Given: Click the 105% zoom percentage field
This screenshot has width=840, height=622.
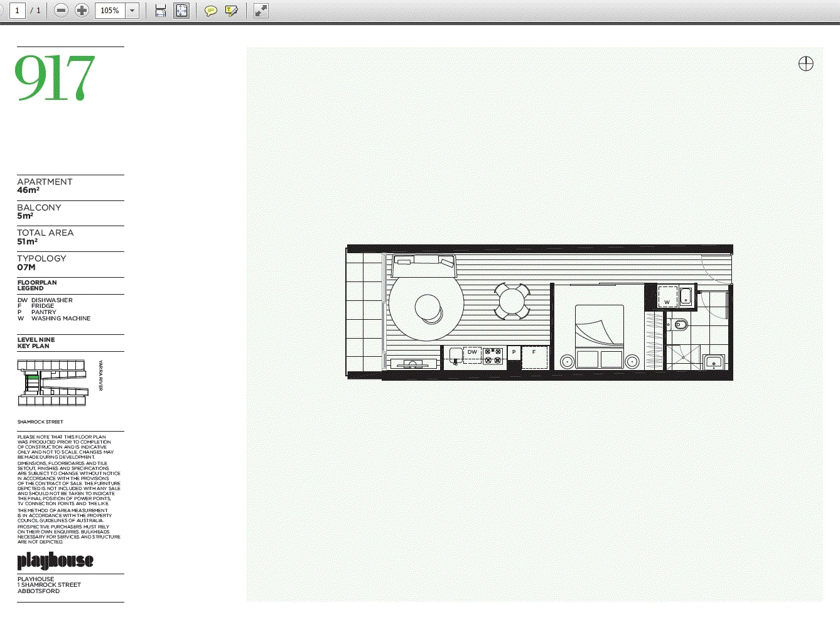Looking at the screenshot, I should coord(110,11).
